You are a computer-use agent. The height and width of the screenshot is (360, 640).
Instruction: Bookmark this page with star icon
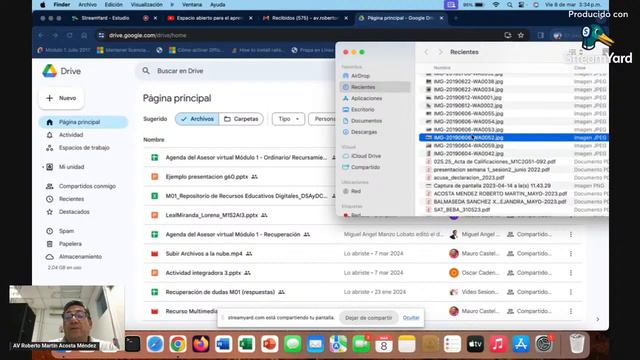pos(521,36)
